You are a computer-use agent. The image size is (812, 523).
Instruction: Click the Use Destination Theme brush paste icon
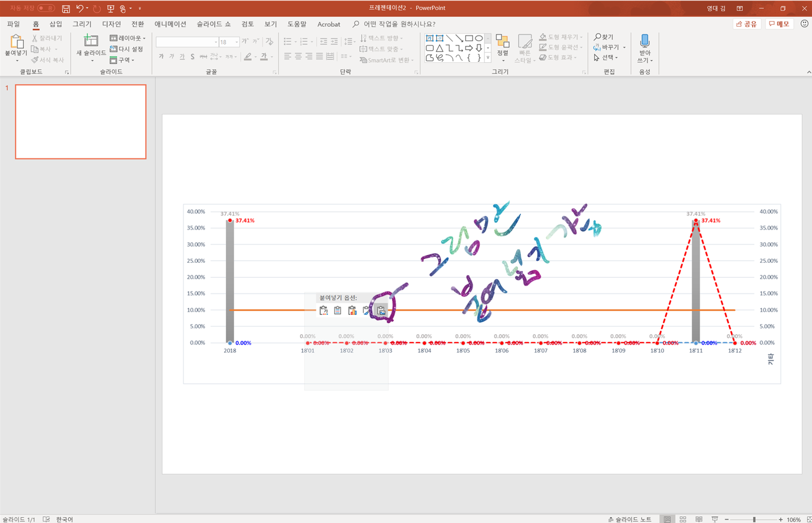pos(367,310)
